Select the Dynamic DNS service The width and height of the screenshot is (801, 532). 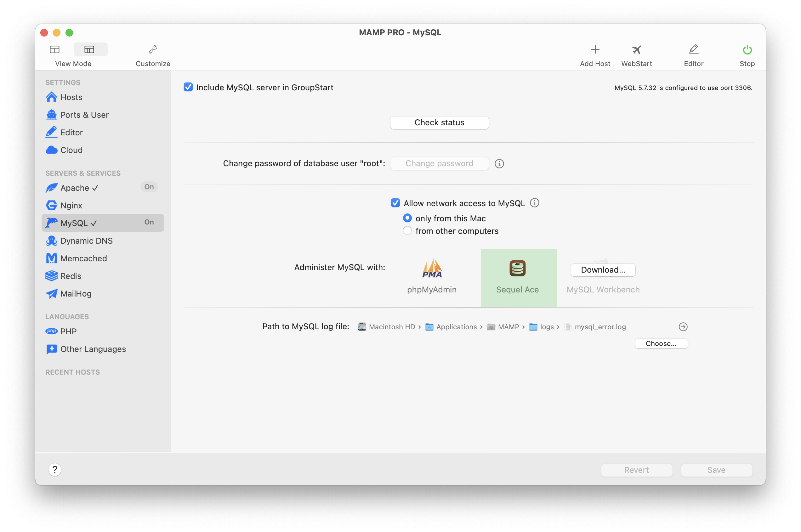pyautogui.click(x=87, y=241)
